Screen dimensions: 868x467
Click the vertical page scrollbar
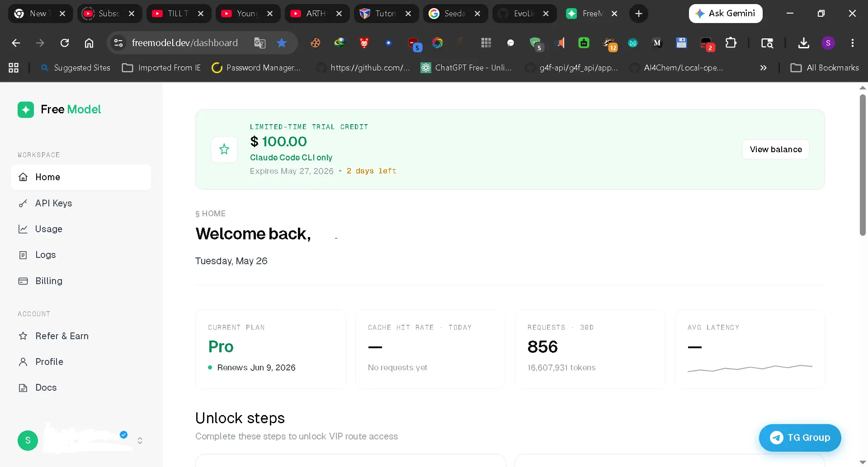[x=863, y=165]
